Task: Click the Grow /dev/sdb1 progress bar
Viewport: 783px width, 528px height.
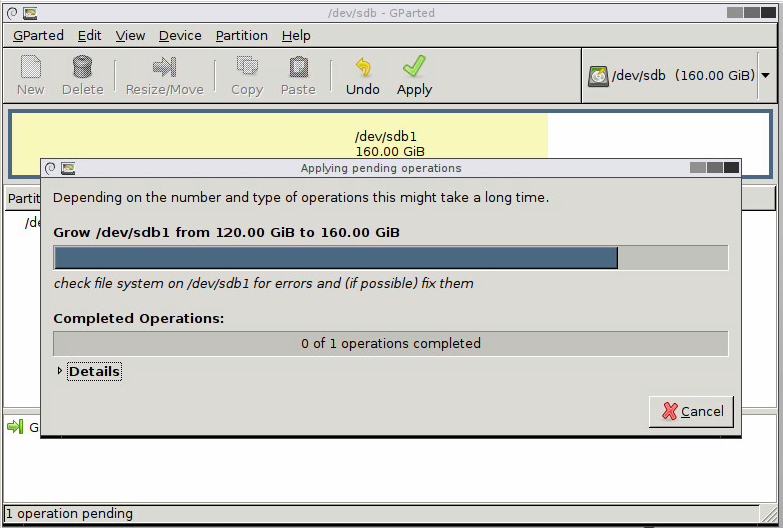Action: click(390, 258)
